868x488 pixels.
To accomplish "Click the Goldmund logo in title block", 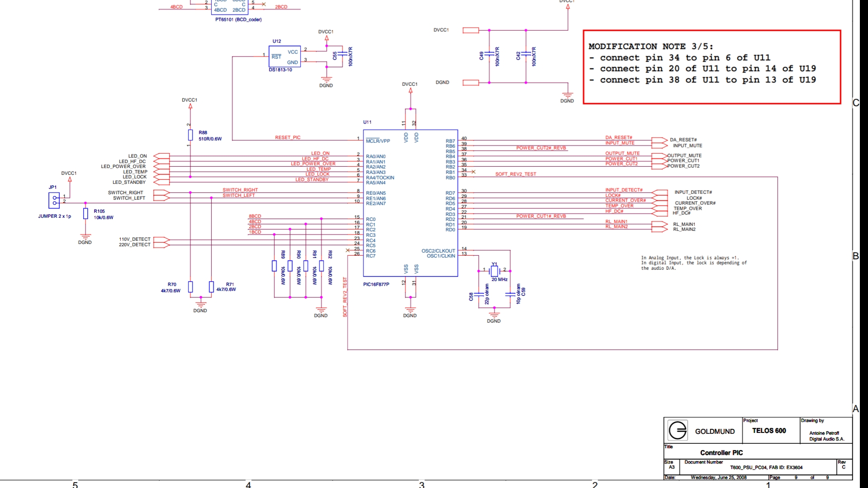I will [678, 430].
